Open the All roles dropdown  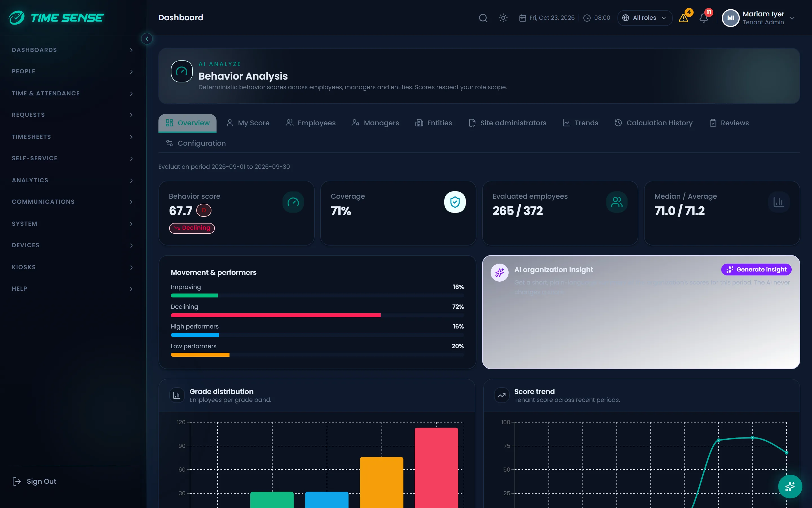[x=645, y=18]
